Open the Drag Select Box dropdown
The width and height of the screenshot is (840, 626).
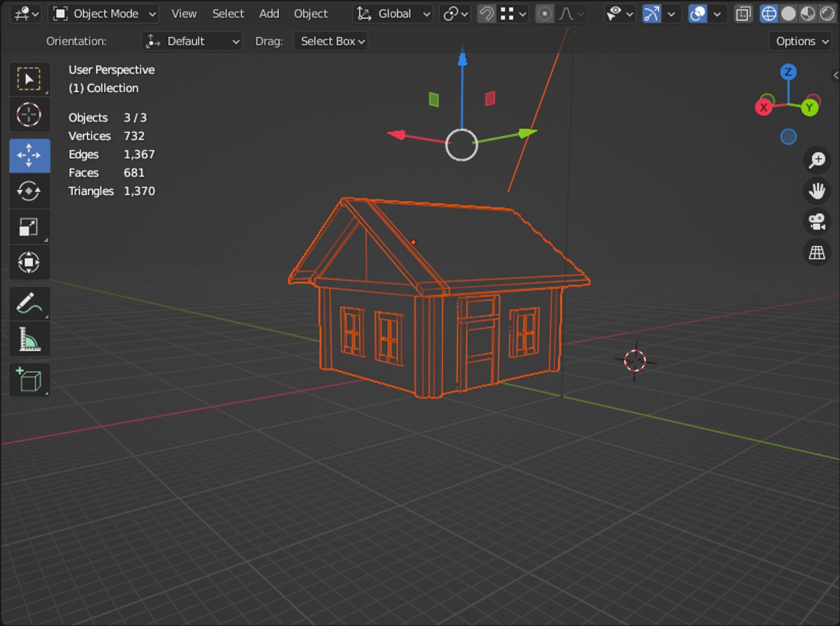point(330,41)
